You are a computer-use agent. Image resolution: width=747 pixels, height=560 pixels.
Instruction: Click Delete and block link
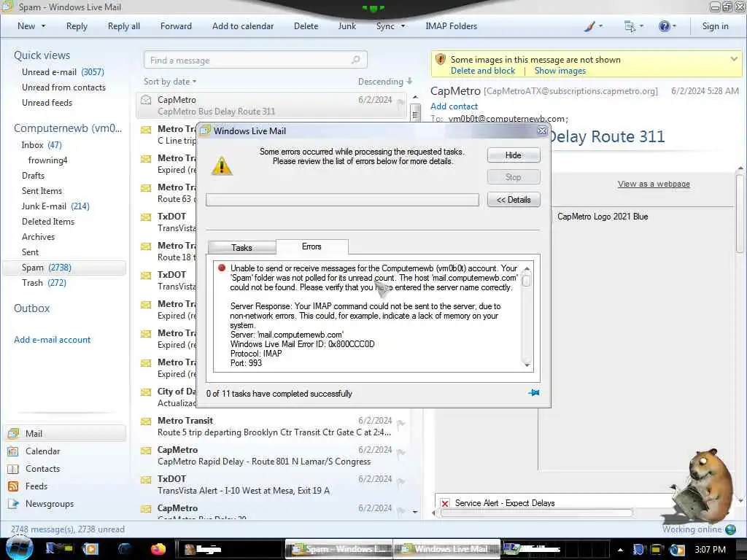[x=483, y=71]
